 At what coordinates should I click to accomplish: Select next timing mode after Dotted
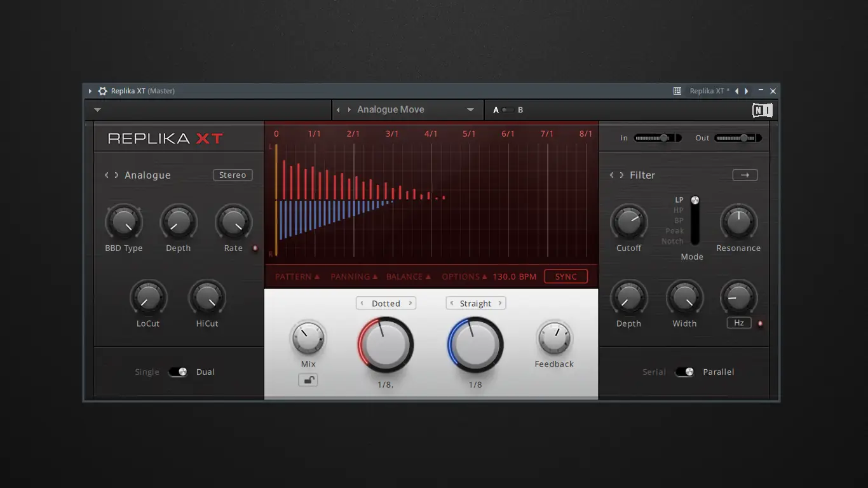coord(410,304)
